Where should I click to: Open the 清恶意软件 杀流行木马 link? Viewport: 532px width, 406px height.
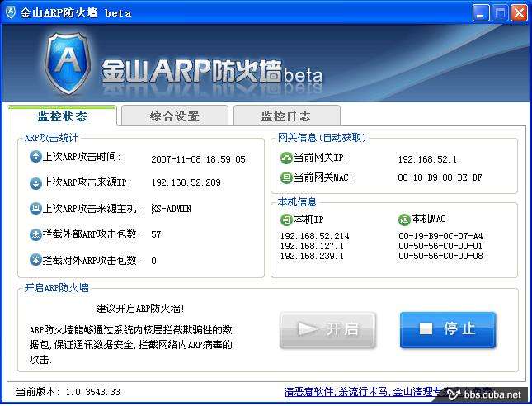pyautogui.click(x=363, y=392)
